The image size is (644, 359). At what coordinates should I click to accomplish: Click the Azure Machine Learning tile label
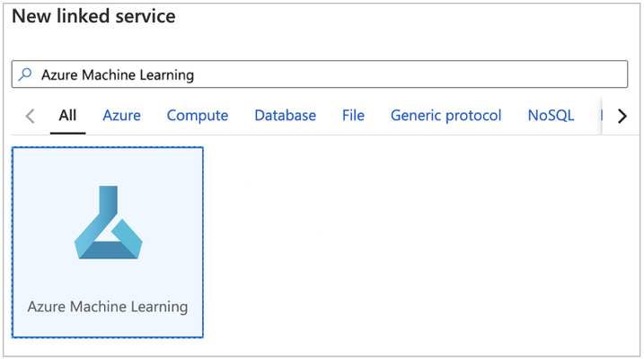(108, 306)
